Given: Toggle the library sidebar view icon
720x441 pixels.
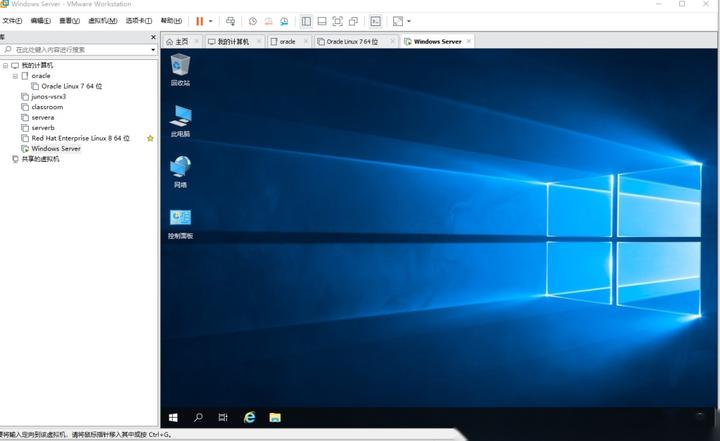Looking at the screenshot, I should point(306,21).
